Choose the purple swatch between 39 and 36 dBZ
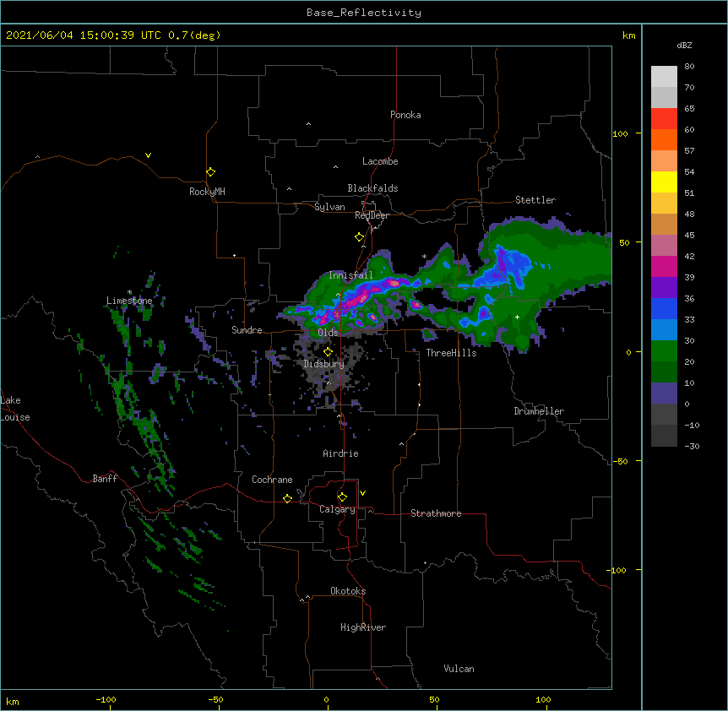Image resolution: width=728 pixels, height=711 pixels. tap(664, 287)
